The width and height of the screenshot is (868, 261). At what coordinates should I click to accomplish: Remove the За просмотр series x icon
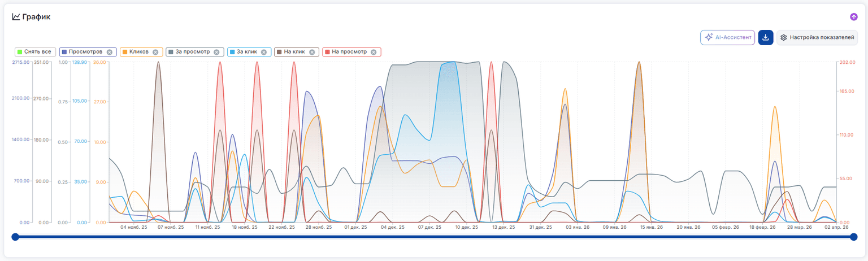217,52
